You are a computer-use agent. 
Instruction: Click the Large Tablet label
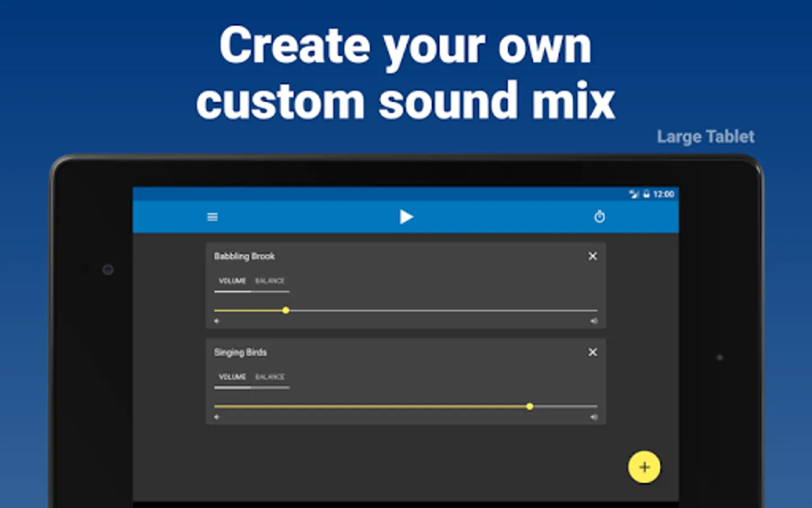[705, 137]
